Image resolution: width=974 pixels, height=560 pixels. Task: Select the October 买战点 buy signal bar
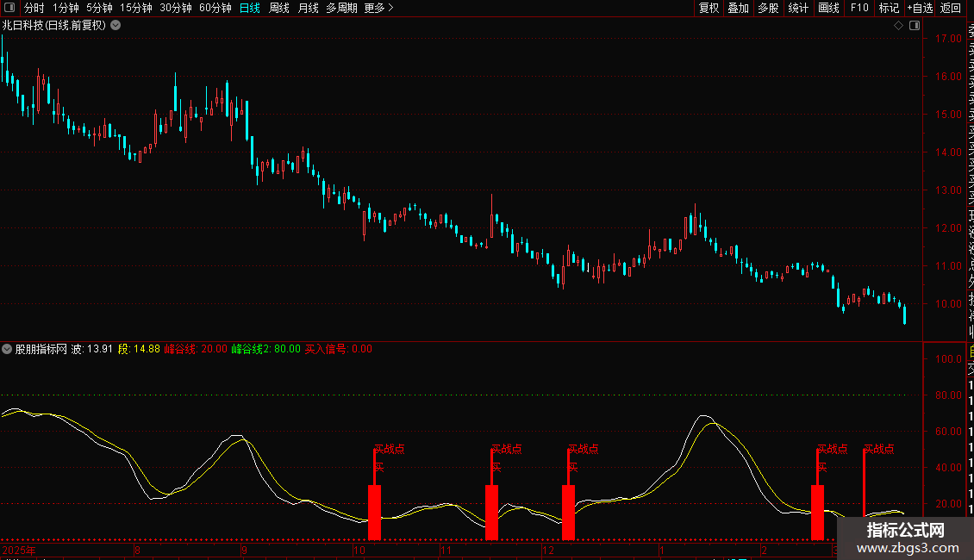point(375,513)
